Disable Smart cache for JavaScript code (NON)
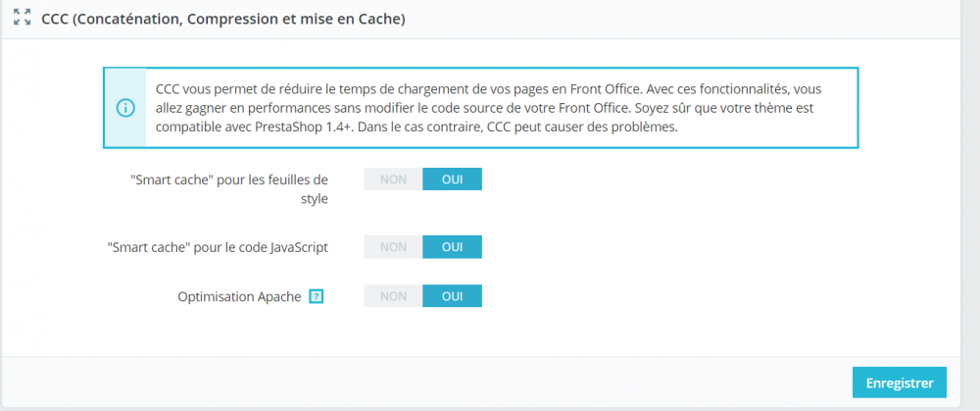 click(x=393, y=247)
